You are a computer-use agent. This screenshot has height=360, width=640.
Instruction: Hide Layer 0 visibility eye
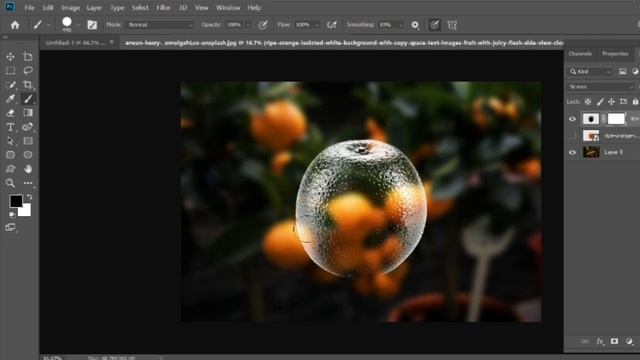(572, 152)
